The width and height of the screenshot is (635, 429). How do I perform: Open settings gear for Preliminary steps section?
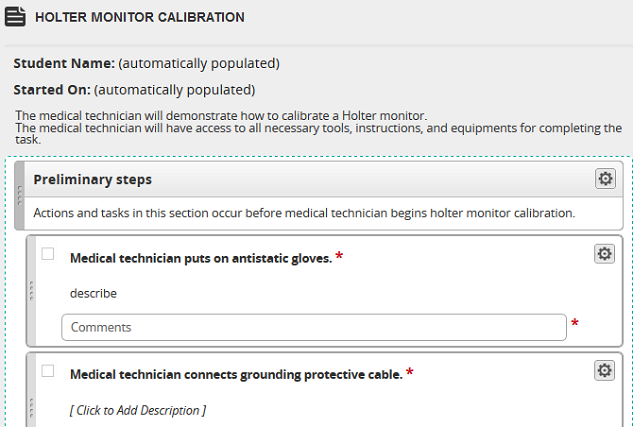click(x=605, y=179)
